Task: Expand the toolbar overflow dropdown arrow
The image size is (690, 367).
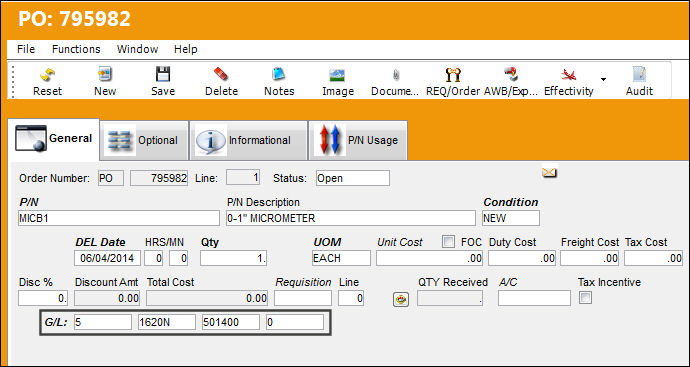Action: pos(603,80)
